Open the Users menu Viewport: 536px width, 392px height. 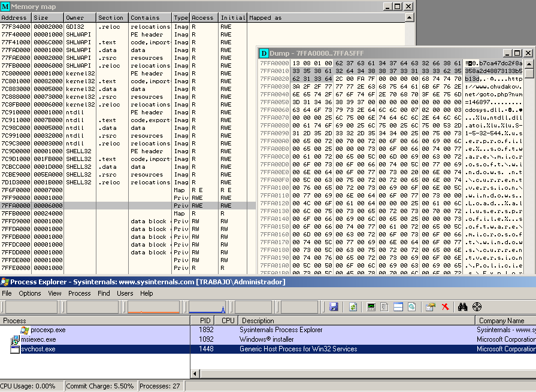tap(125, 293)
